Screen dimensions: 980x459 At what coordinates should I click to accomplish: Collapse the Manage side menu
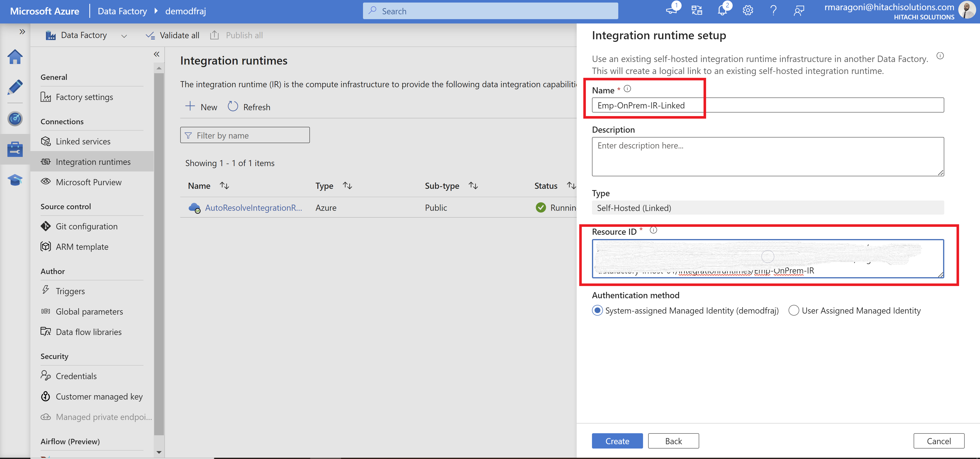click(x=156, y=54)
